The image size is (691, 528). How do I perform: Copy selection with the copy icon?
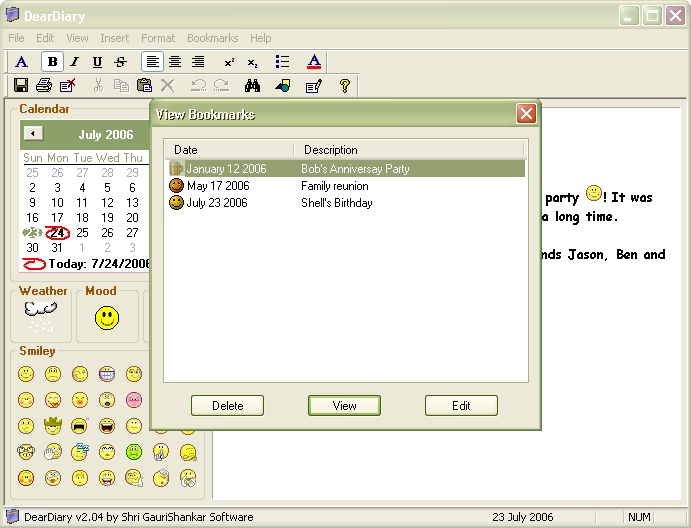tap(121, 85)
